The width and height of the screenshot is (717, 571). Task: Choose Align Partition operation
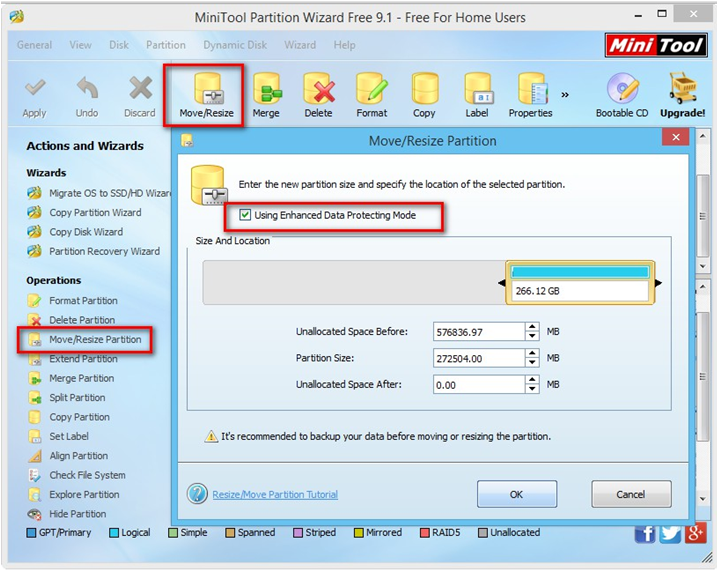(x=68, y=456)
